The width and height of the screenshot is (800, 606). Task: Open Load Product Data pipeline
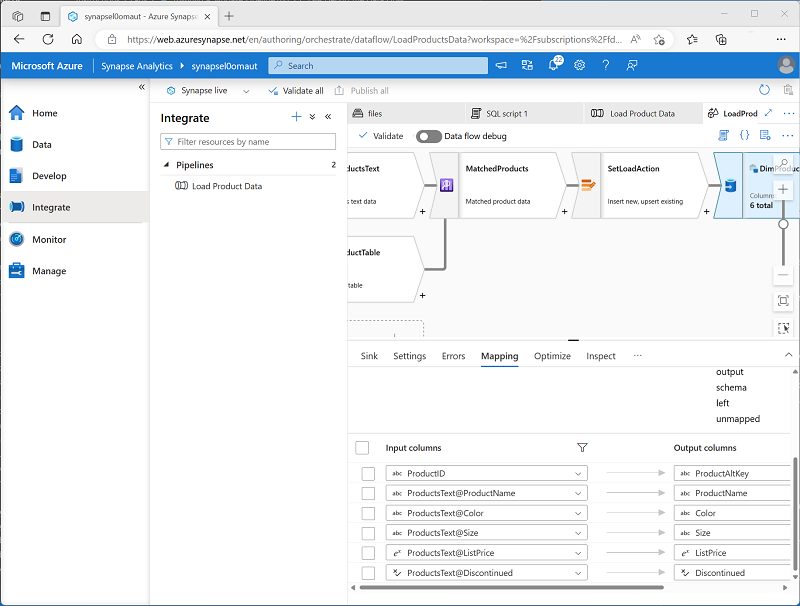click(227, 186)
